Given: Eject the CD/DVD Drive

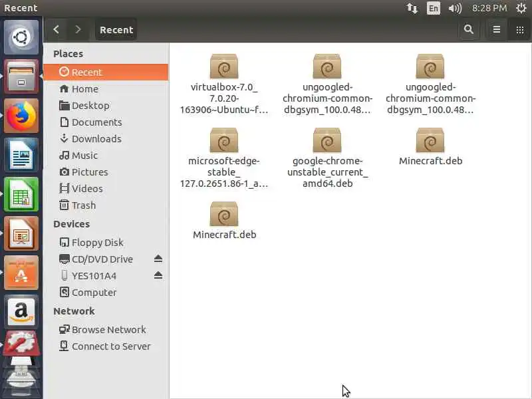Looking at the screenshot, I should (158, 259).
